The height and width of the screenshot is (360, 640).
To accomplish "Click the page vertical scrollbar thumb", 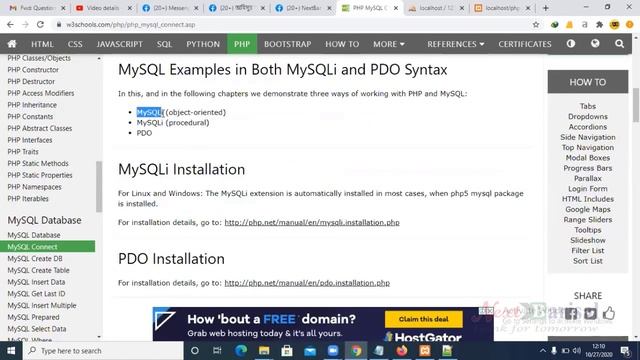I will [x=636, y=104].
